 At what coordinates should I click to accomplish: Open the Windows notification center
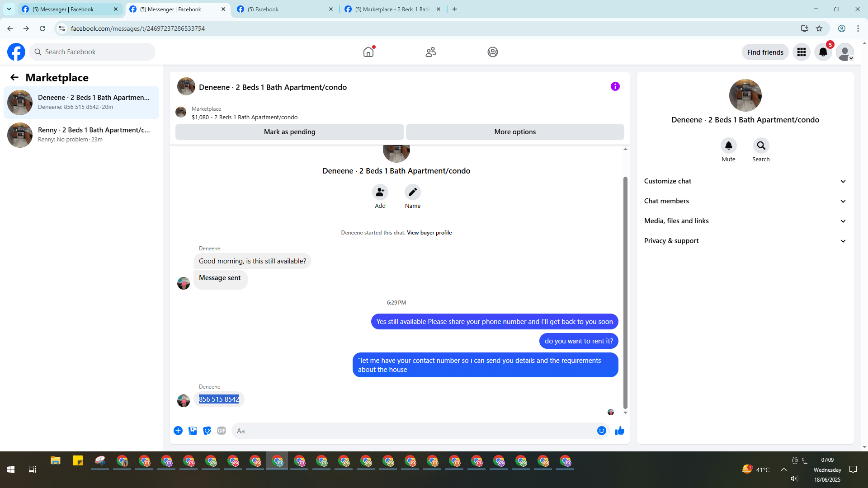[x=853, y=469]
